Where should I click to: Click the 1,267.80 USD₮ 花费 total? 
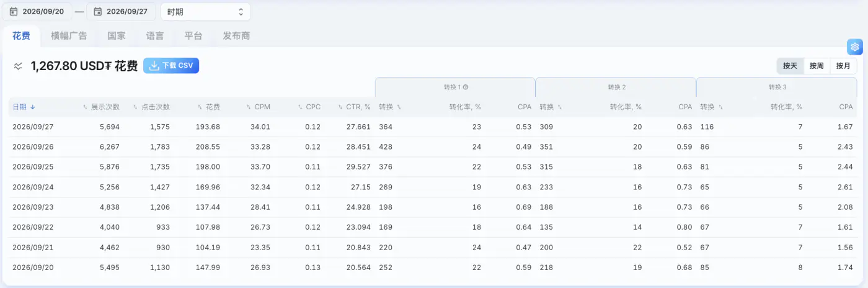84,66
